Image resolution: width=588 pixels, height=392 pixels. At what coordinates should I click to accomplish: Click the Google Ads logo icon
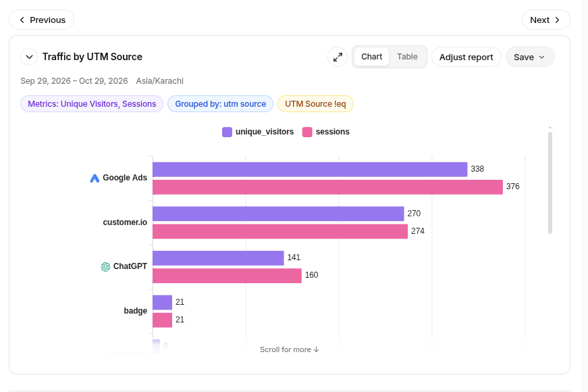(95, 178)
